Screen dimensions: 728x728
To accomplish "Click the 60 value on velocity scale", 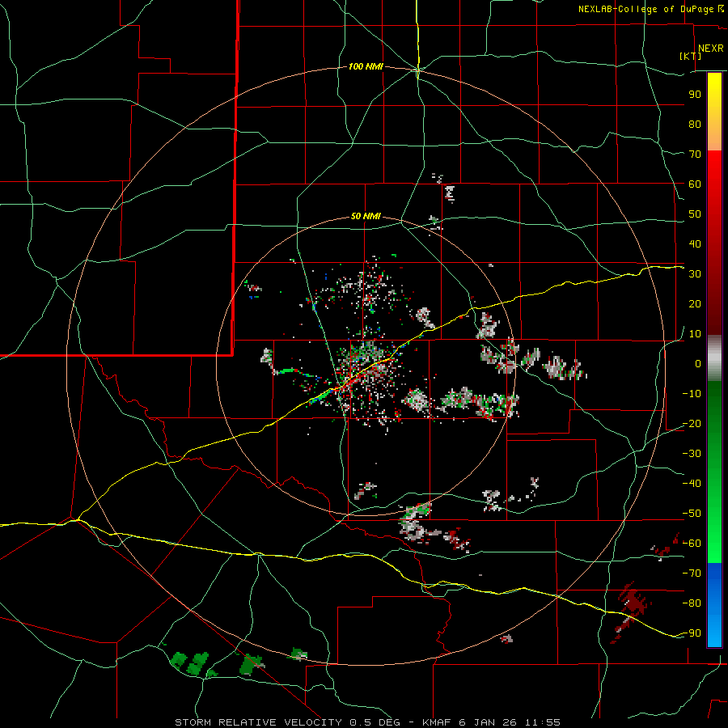I will pyautogui.click(x=695, y=184).
